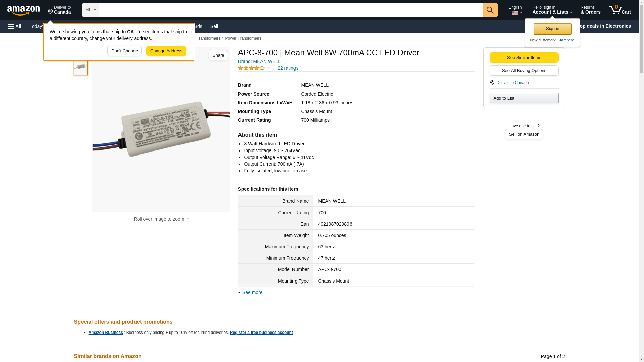The image size is (644, 362).
Task: Click in the search input field
Action: coord(290,10)
